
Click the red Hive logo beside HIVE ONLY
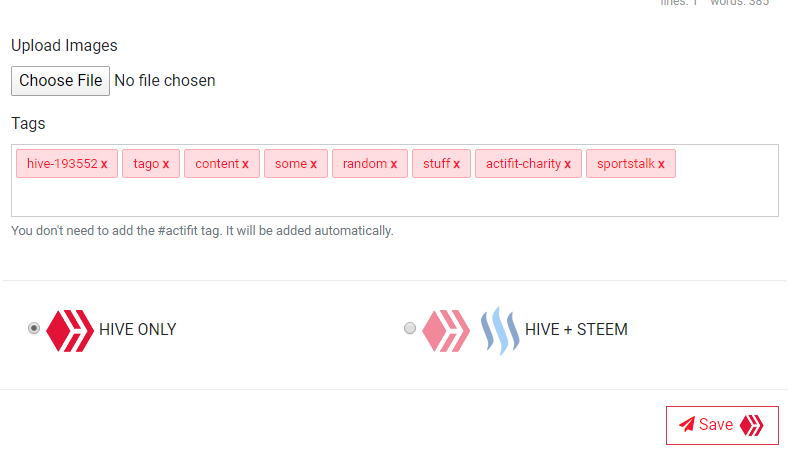point(70,330)
